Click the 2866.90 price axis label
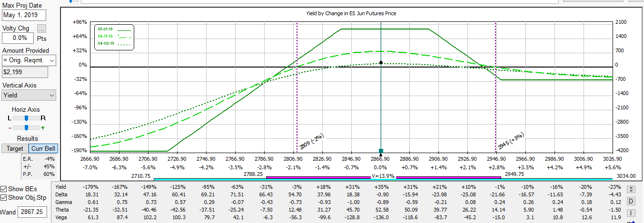 [x=380, y=159]
